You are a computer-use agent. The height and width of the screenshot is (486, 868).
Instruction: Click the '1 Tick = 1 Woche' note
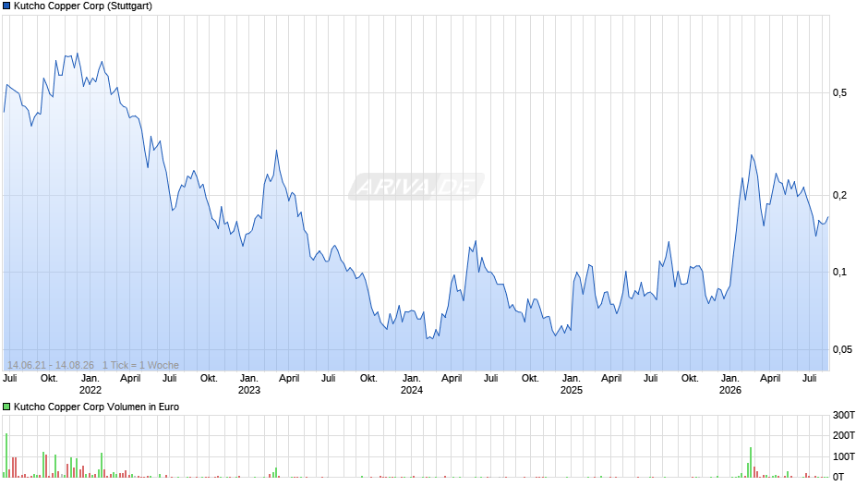(x=140, y=365)
